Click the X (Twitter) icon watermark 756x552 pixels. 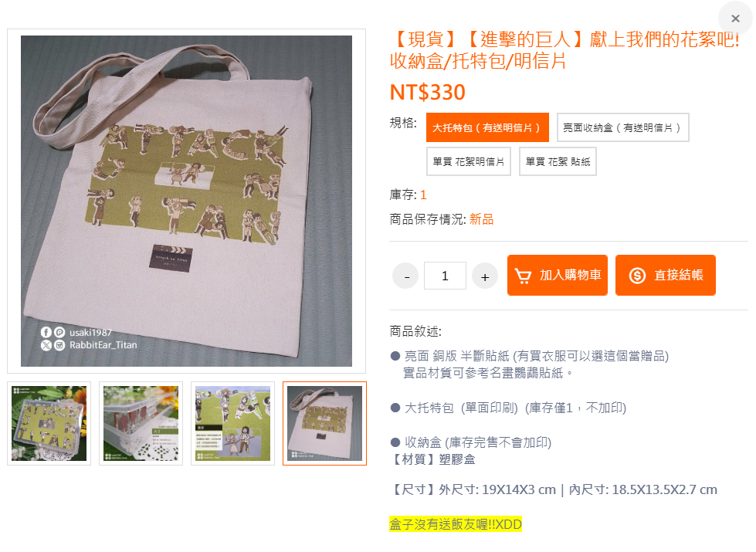[46, 345]
